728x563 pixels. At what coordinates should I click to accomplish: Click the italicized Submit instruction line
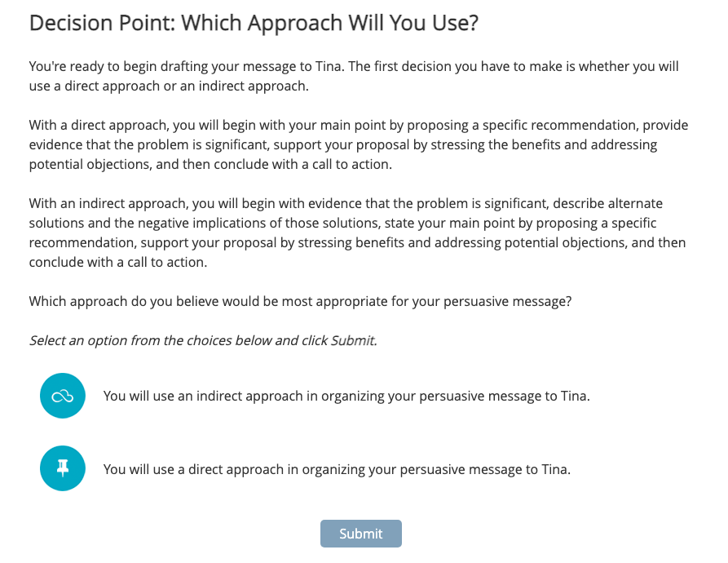[x=202, y=340]
